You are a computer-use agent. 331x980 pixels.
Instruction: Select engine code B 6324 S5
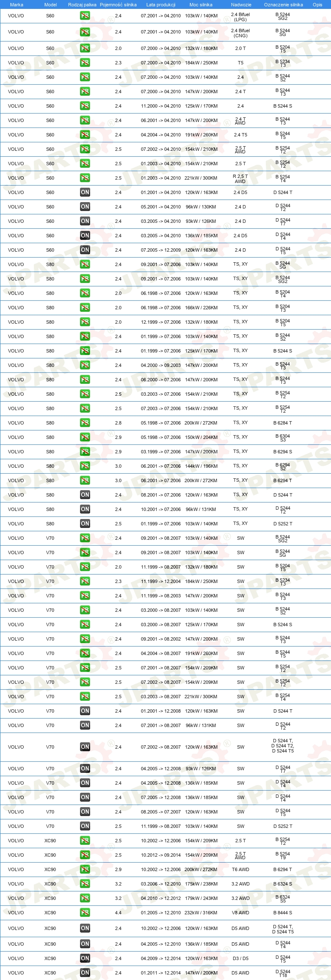[283, 898]
